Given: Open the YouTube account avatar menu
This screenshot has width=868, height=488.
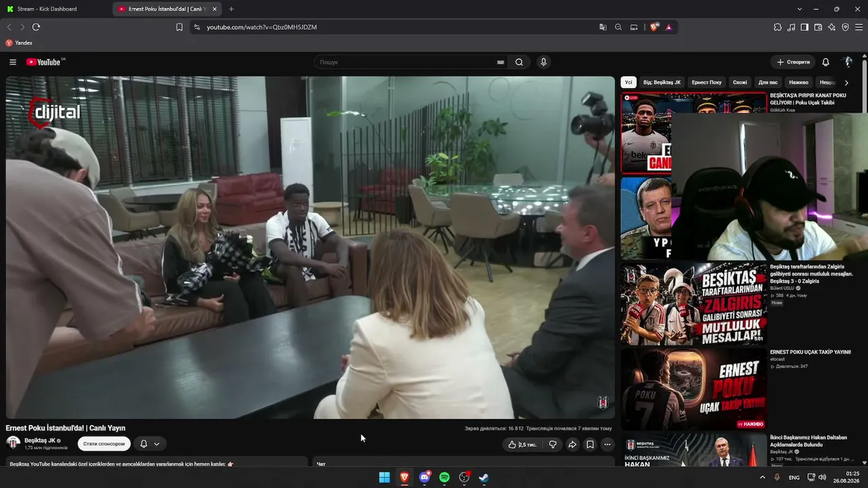Looking at the screenshot, I should pyautogui.click(x=847, y=62).
